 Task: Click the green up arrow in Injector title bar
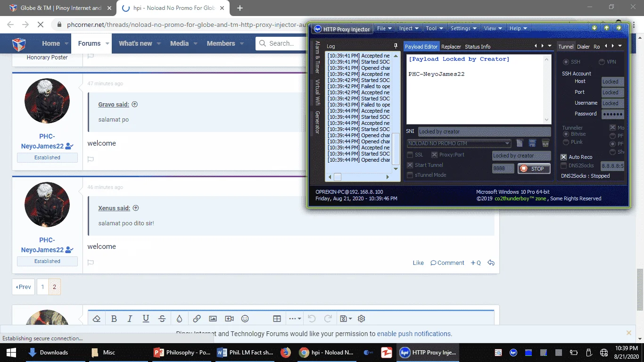(606, 28)
